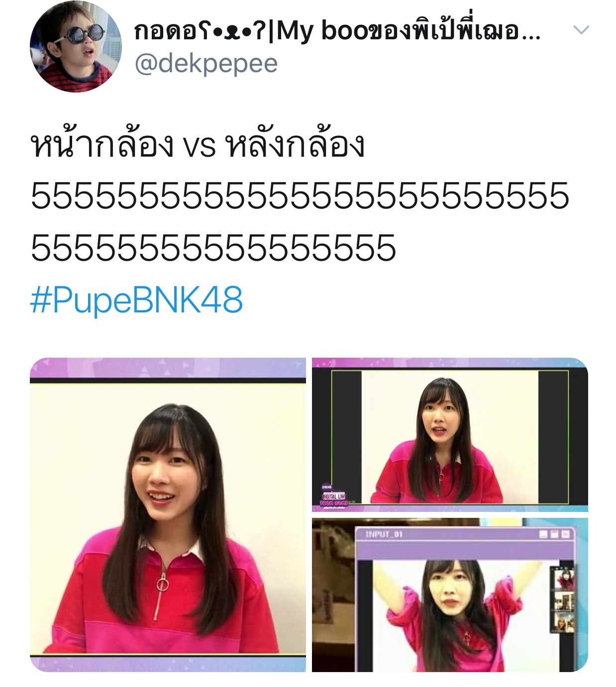Click the minimize icon in INPUT_01 window
616x687 pixels.
click(x=544, y=534)
